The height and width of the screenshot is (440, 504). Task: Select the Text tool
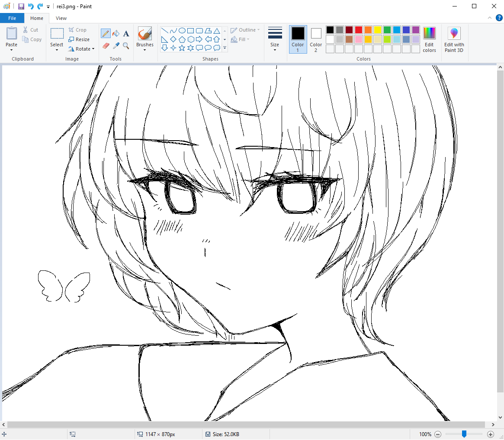[126, 33]
